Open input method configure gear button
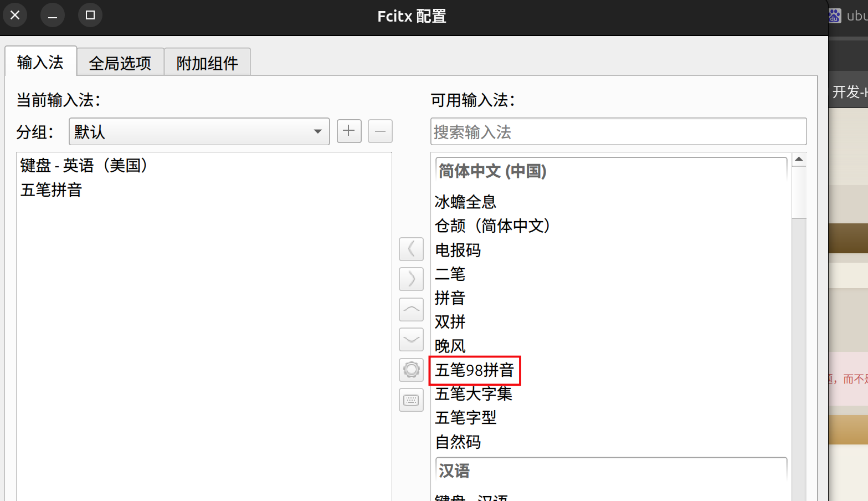This screenshot has height=501, width=868. (411, 370)
